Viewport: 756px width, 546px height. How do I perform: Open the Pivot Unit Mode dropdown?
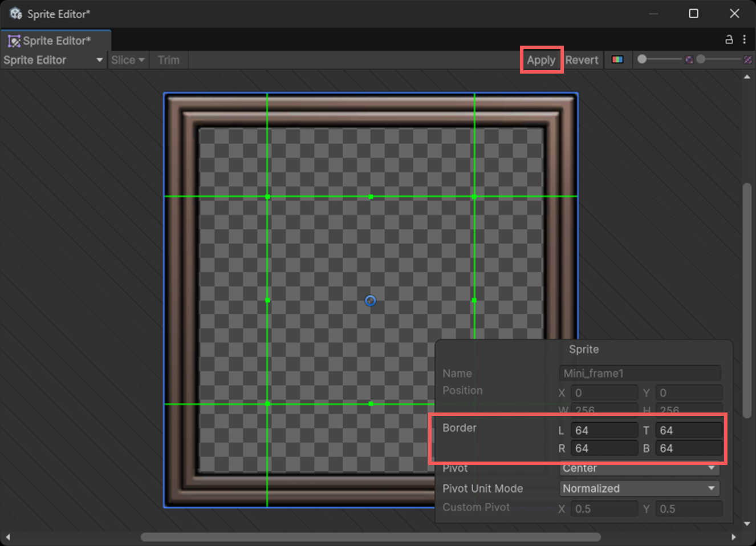pyautogui.click(x=639, y=488)
